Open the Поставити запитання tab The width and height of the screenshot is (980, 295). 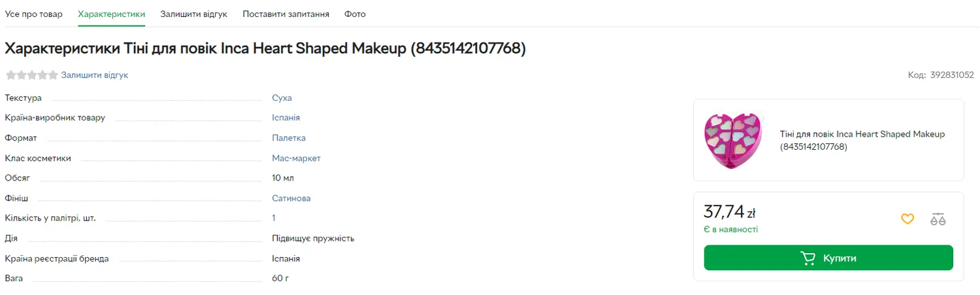pyautogui.click(x=286, y=14)
